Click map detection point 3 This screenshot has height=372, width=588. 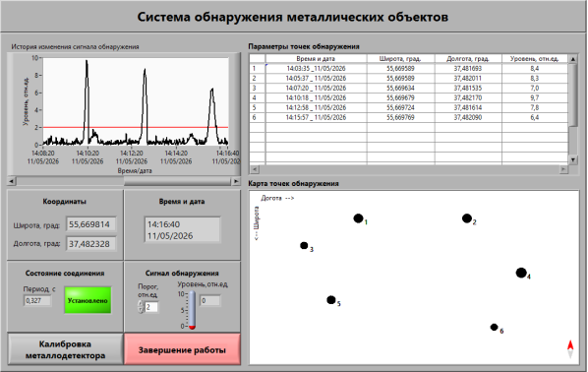point(304,245)
